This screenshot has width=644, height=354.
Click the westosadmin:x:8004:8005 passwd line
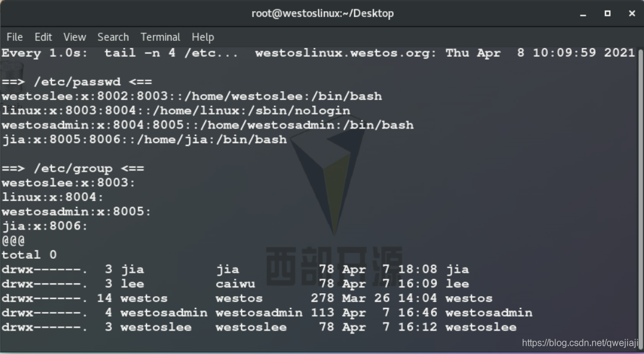208,125
